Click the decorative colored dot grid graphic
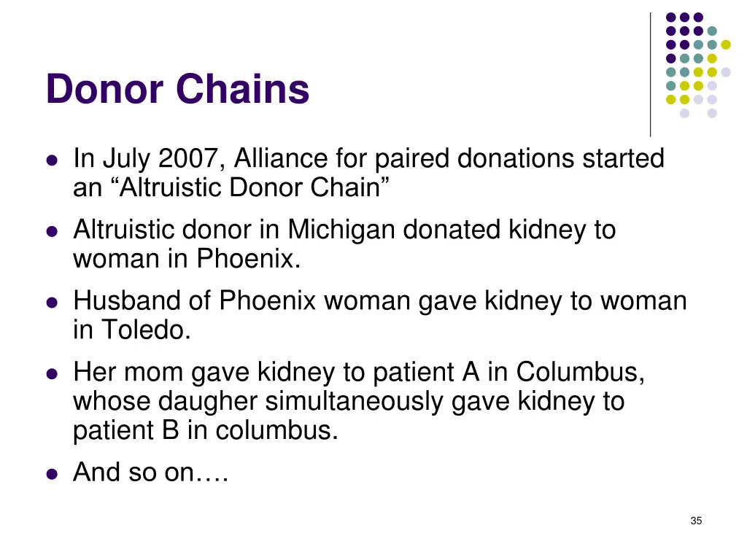 point(697,65)
